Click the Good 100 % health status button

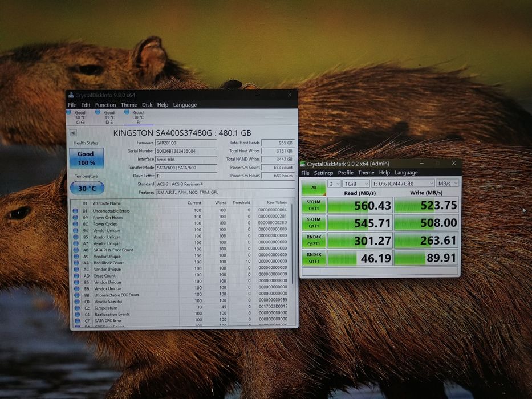click(86, 158)
